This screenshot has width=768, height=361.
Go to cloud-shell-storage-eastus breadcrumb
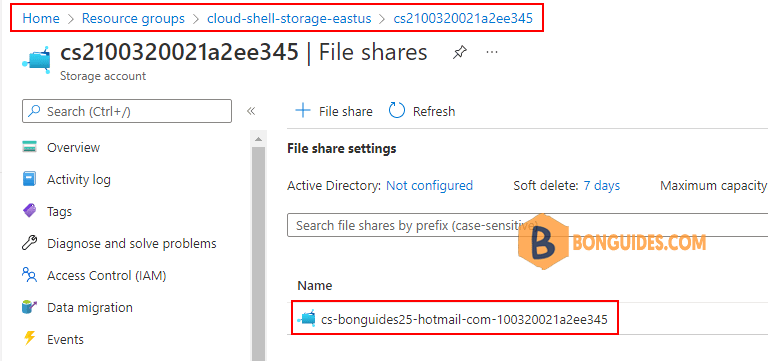pos(289,19)
